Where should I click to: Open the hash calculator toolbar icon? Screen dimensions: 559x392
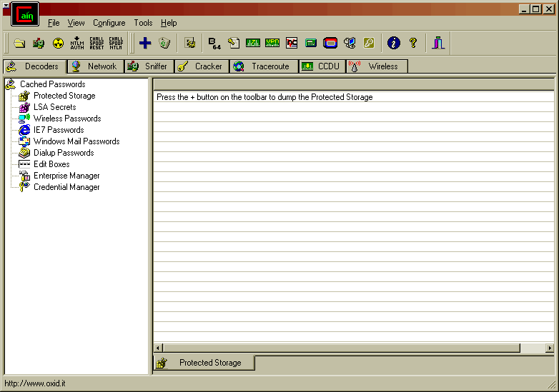coord(311,44)
